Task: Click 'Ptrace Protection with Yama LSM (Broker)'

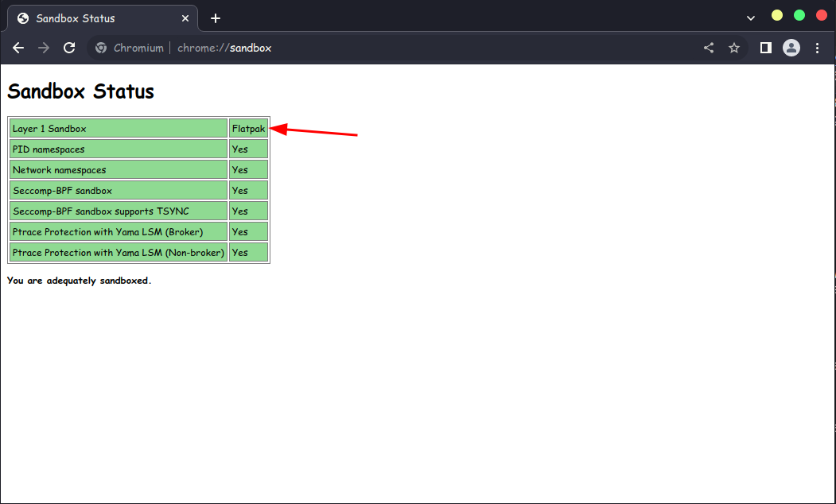Action: tap(119, 232)
